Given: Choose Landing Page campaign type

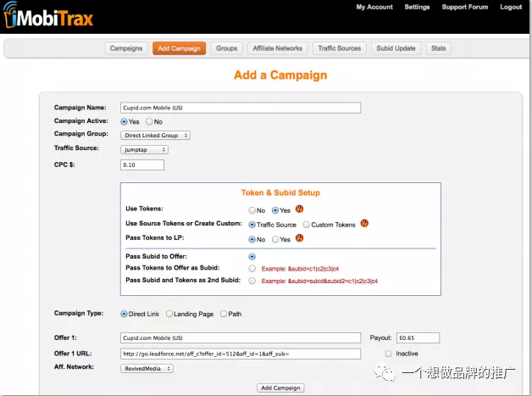Looking at the screenshot, I should pos(169,314).
